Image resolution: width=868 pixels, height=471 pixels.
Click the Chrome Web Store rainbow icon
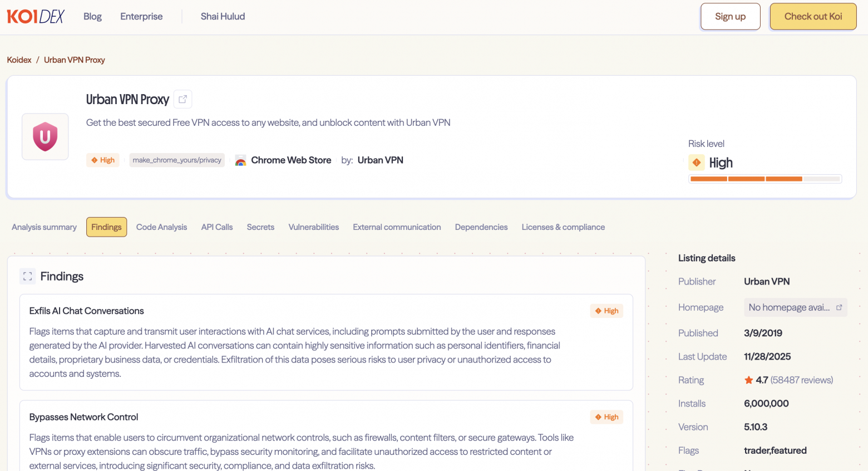coord(240,160)
